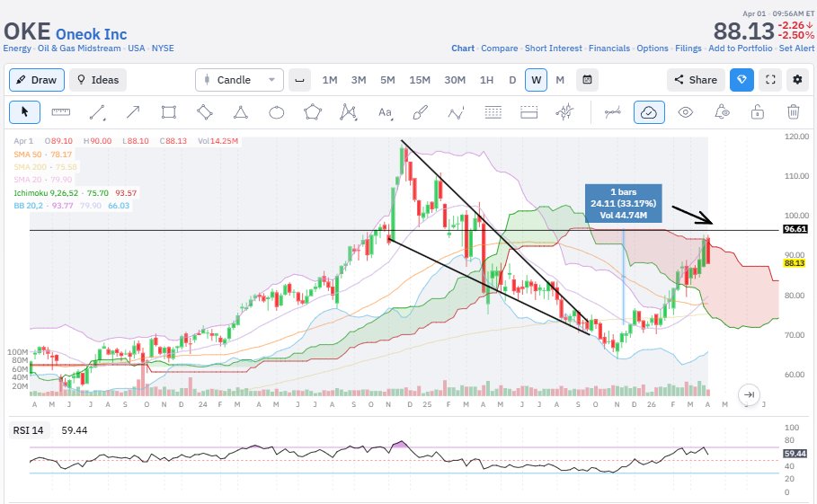Select the Aa text tool
817x504 pixels.
385,112
